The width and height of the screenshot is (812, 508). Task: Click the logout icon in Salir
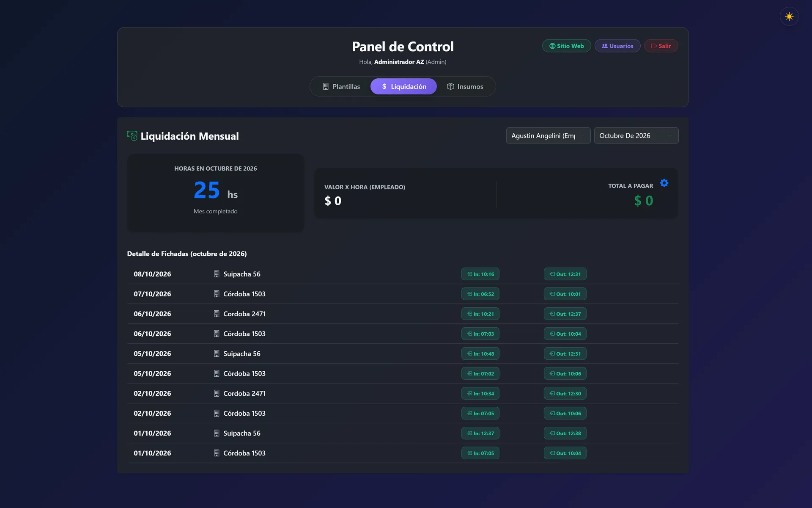[654, 46]
